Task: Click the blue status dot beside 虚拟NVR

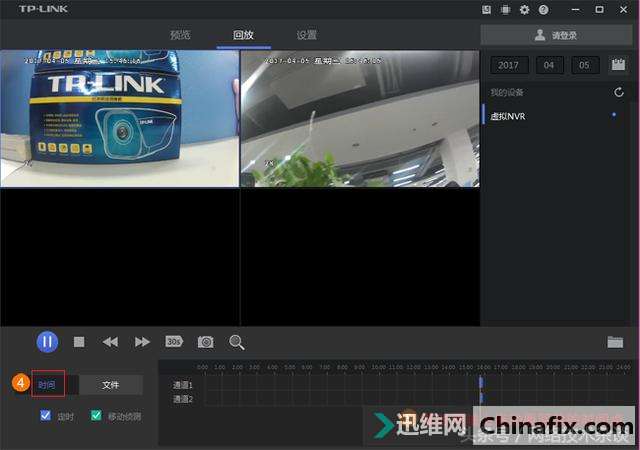Action: [614, 116]
